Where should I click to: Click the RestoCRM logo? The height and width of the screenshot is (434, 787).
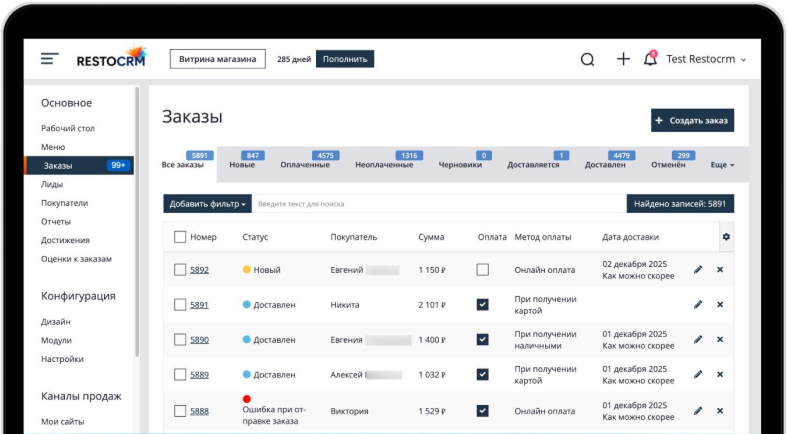click(111, 56)
